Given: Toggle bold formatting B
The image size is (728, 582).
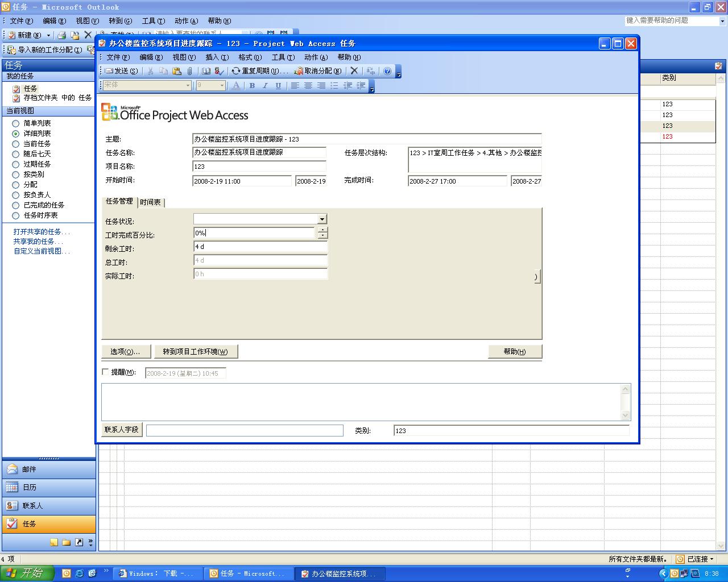Looking at the screenshot, I should [x=252, y=85].
